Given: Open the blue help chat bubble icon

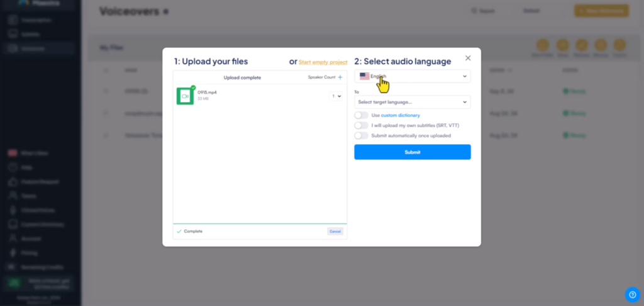Looking at the screenshot, I should click(633, 295).
